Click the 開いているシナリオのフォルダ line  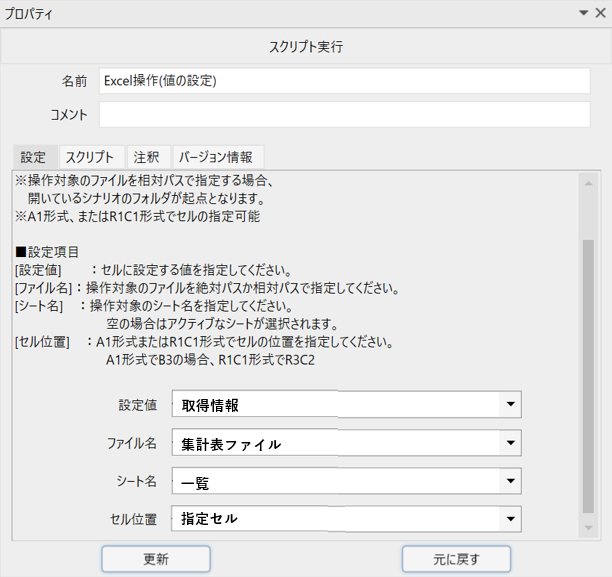147,198
